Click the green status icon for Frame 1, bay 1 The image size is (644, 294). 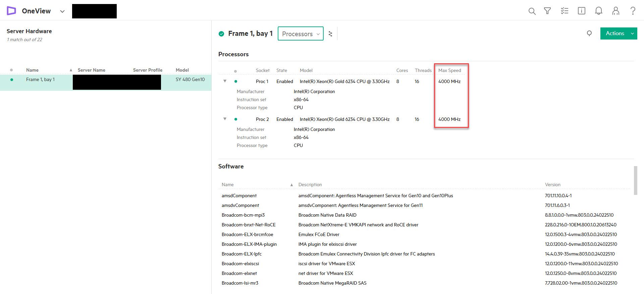[221, 33]
